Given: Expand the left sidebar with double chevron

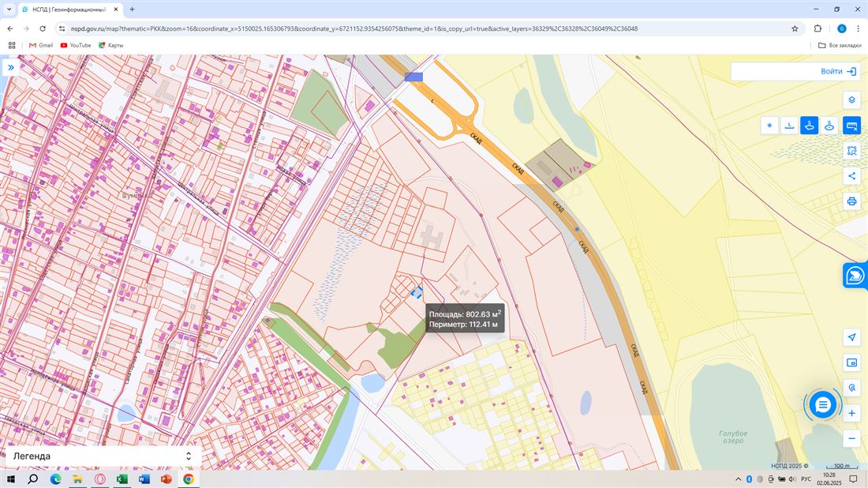Looking at the screenshot, I should click(11, 68).
